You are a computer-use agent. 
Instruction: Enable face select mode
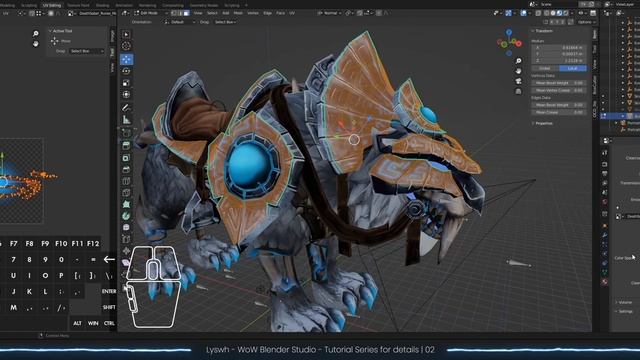[187, 13]
